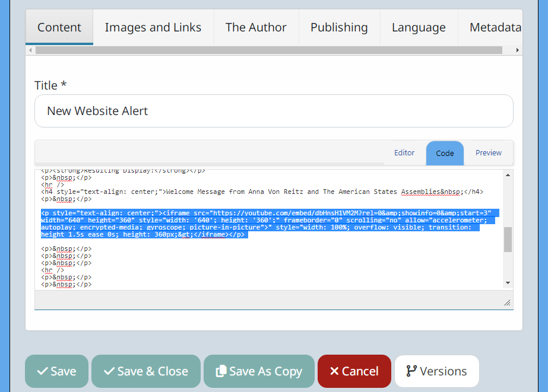Switch editor to Code mode
Image resolution: width=548 pixels, height=392 pixels.
coord(445,153)
